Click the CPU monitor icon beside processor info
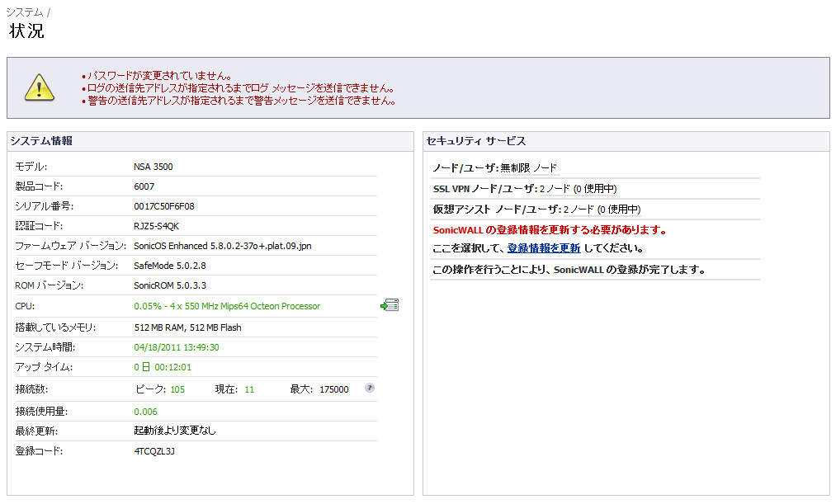 (x=390, y=305)
